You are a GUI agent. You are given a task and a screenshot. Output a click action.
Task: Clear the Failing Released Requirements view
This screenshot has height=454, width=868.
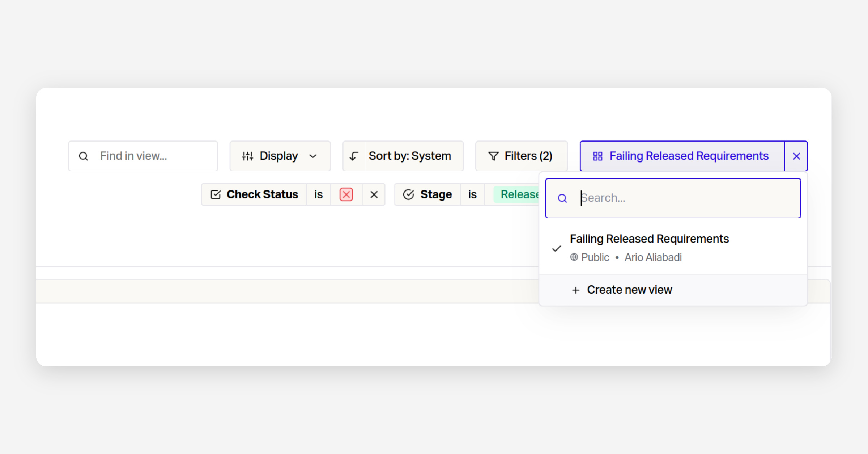(x=796, y=156)
